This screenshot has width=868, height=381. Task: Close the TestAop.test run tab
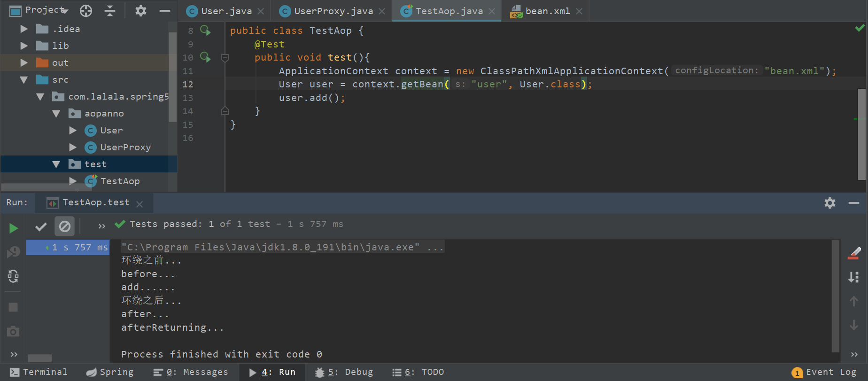tap(139, 204)
